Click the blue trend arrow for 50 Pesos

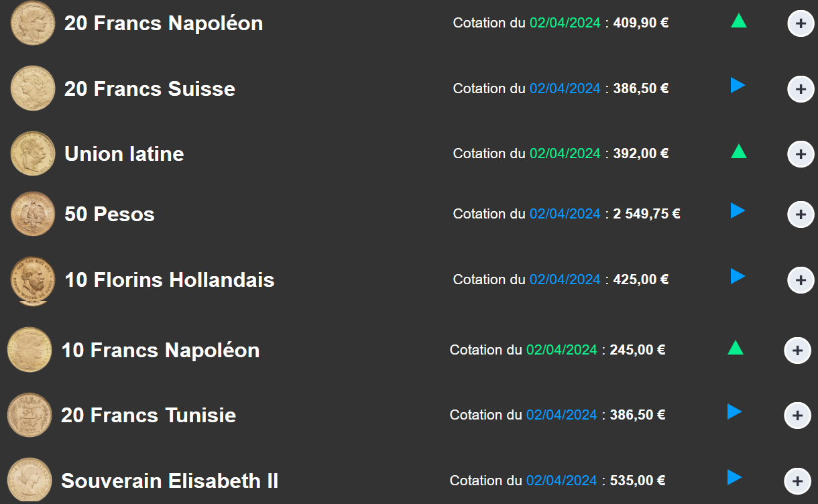(738, 210)
